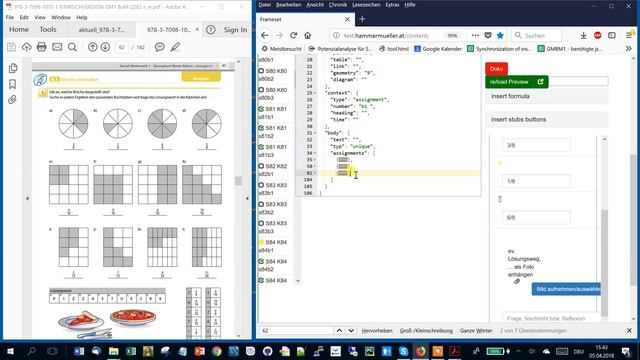
Task: Click the Firefox Suchen search box
Action: coord(536,36)
